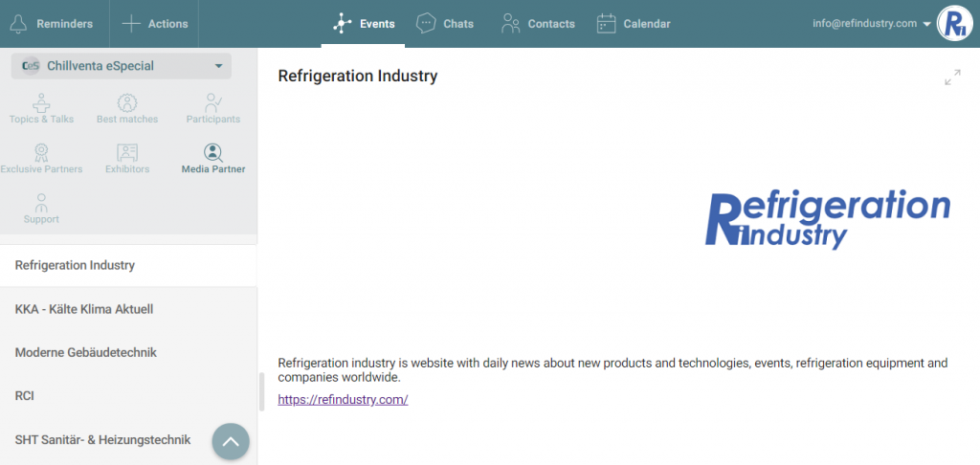Open Exclusive Partners section
The height and width of the screenshot is (465, 980).
coord(41,160)
